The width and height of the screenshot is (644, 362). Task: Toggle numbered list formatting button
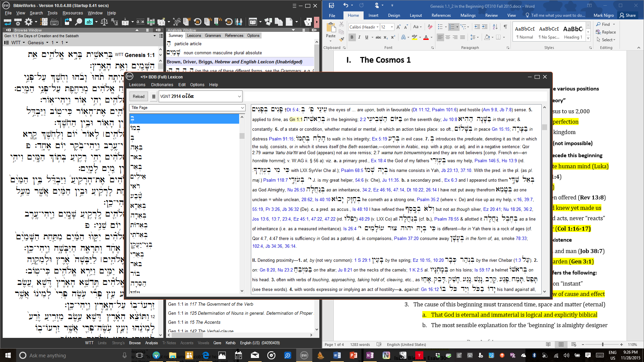point(452,27)
